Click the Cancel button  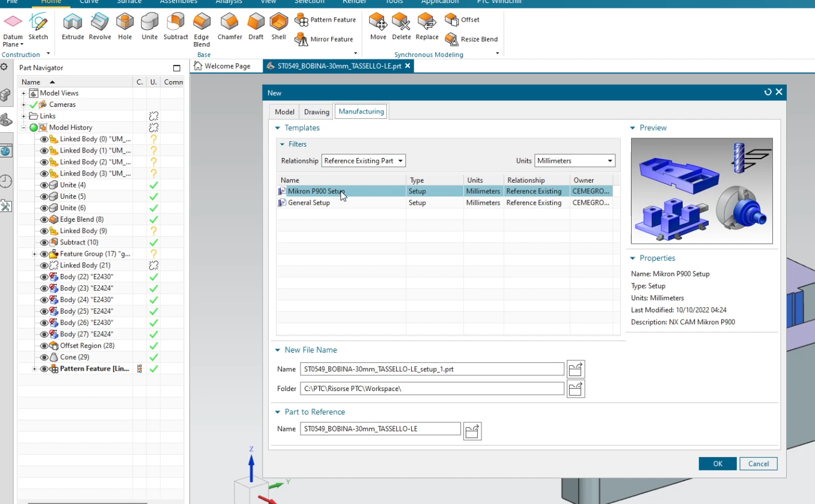(x=758, y=463)
